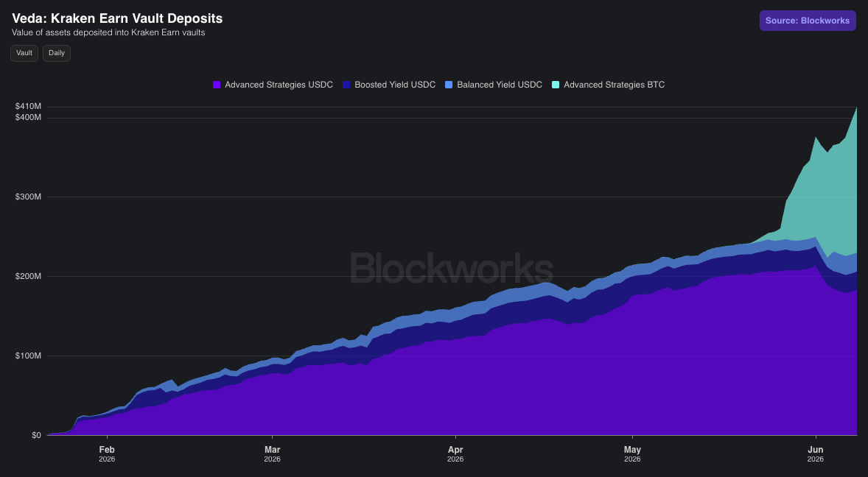Click the Jun 2026 x-axis label
Screen dimensions: 868x477
(816, 454)
